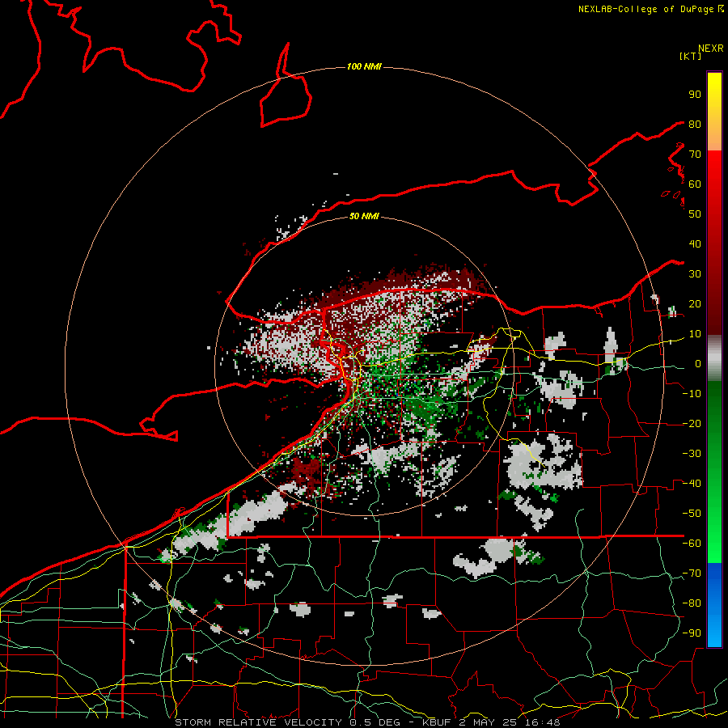Click the 10 value on the velocity scale
The height and width of the screenshot is (728, 728).
click(695, 333)
